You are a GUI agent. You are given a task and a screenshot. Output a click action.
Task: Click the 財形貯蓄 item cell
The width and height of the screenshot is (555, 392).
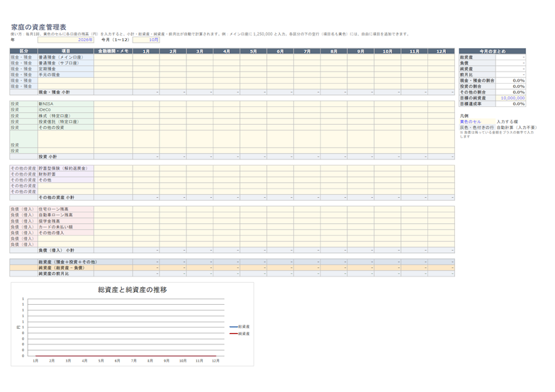click(x=66, y=174)
